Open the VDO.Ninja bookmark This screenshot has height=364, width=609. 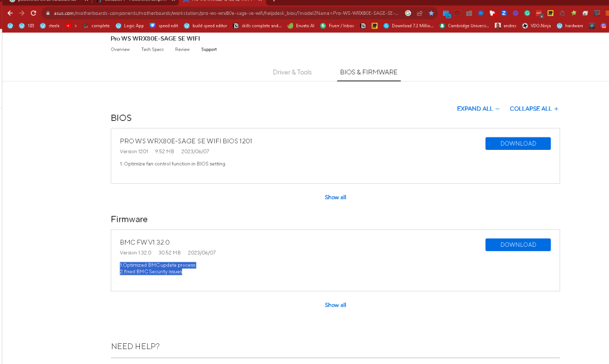click(x=536, y=26)
